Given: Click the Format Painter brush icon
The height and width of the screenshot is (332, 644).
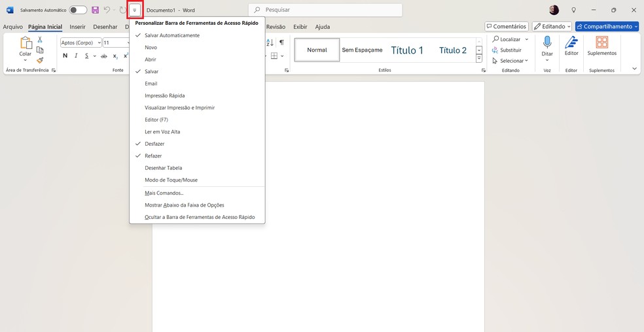Looking at the screenshot, I should tap(40, 60).
